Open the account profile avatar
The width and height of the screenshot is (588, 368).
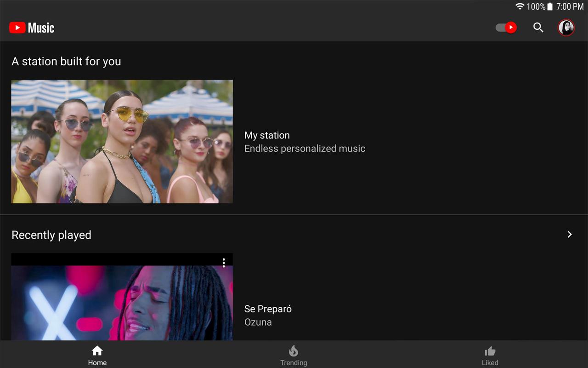(x=566, y=28)
